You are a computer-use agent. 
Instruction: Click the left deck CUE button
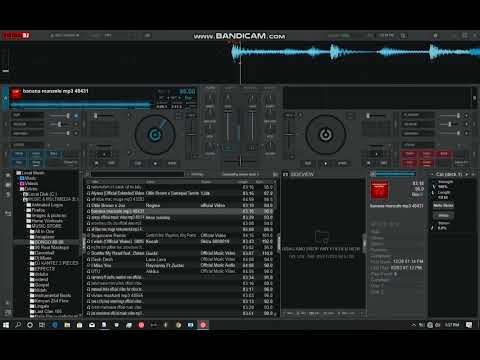point(138,163)
